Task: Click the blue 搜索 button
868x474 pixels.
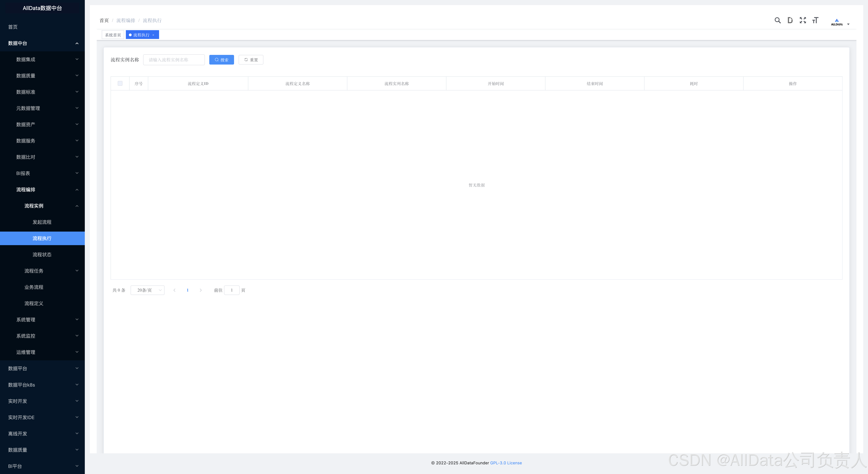Action: pyautogui.click(x=221, y=60)
